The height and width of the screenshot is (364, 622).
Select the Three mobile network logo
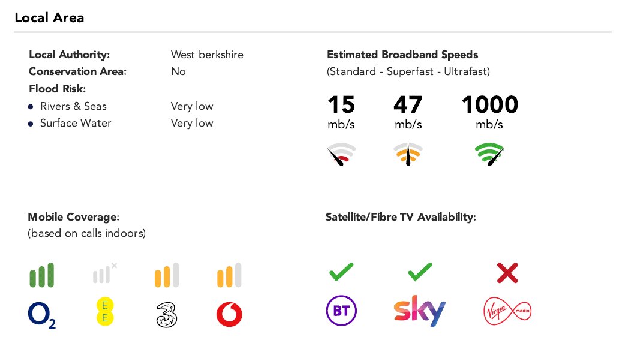[x=167, y=315]
